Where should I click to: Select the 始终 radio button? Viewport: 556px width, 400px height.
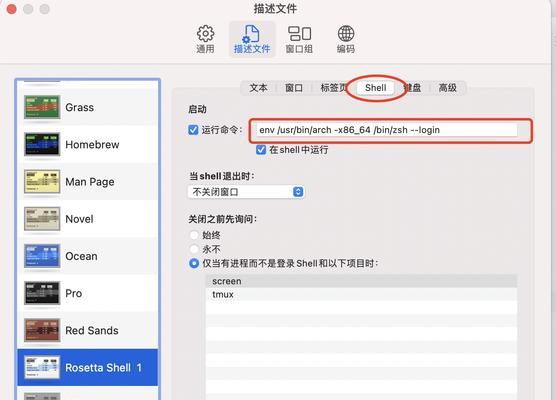194,235
